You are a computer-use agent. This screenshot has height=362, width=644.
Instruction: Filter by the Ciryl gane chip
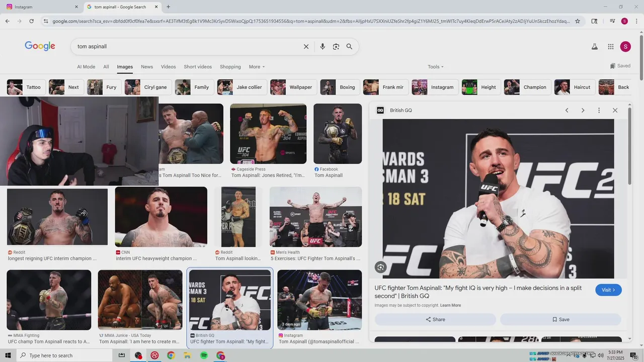coord(148,87)
